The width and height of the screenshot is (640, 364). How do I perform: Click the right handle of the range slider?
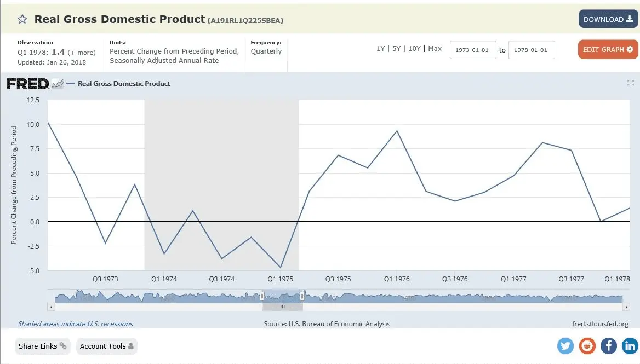pyautogui.click(x=302, y=296)
